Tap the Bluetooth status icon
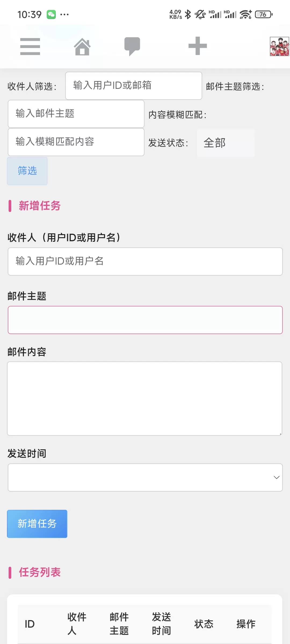This screenshot has width=290, height=644. [x=188, y=14]
